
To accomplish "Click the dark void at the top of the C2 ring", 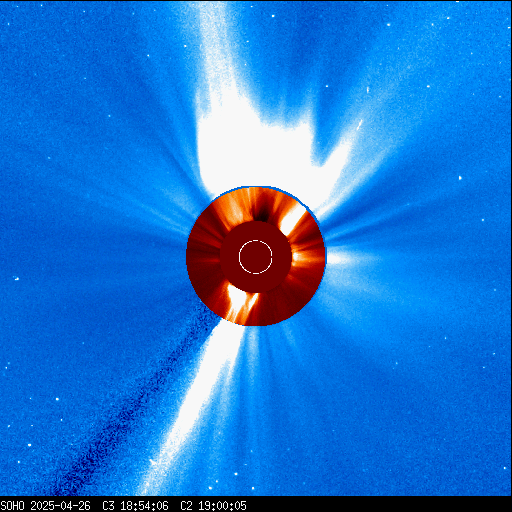I will (263, 213).
